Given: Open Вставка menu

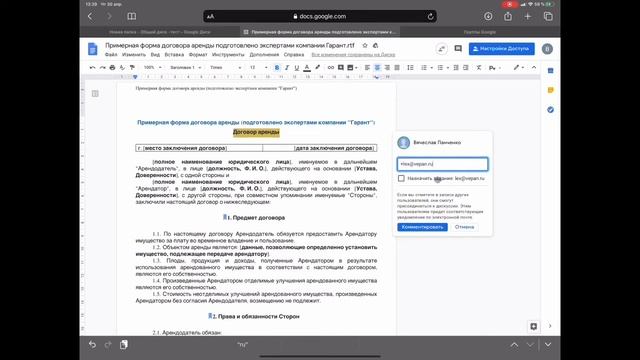Looking at the screenshot, I should coord(174,54).
